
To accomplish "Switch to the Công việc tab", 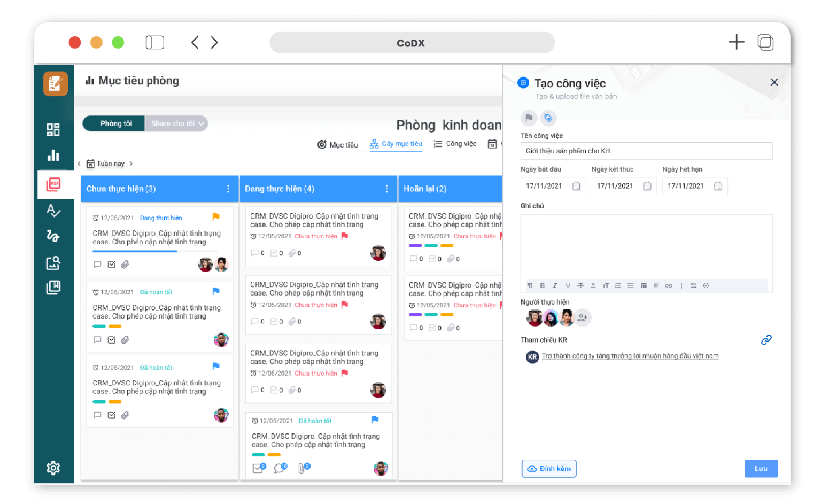I will (455, 144).
